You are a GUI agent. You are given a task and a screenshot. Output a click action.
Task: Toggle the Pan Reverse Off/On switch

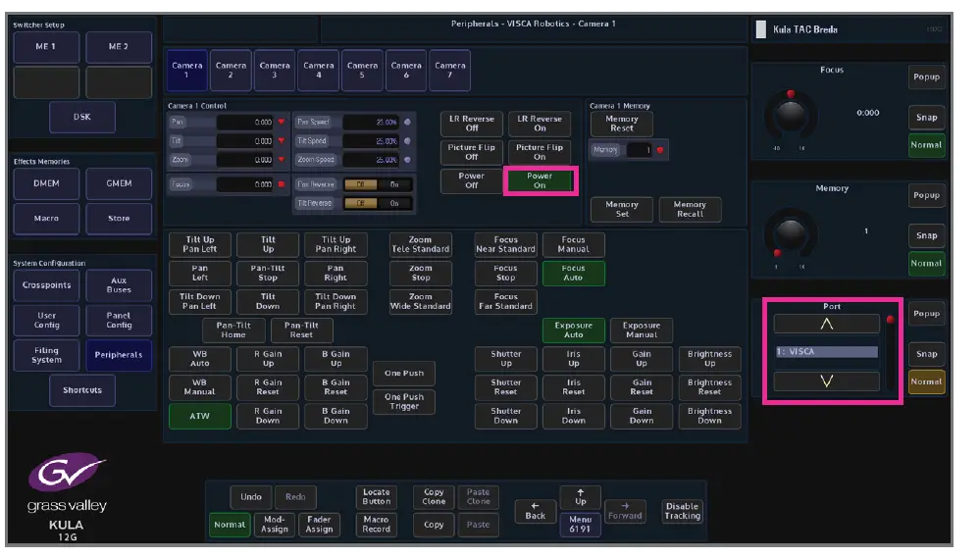377,185
